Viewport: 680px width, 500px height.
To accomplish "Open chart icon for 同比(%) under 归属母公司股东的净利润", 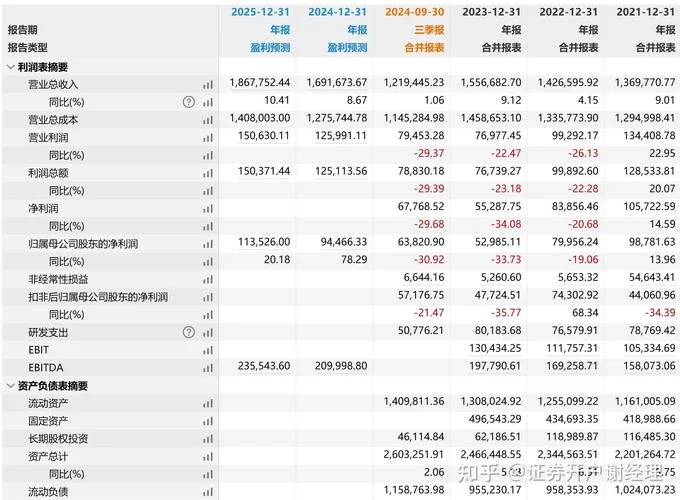I will (x=208, y=262).
